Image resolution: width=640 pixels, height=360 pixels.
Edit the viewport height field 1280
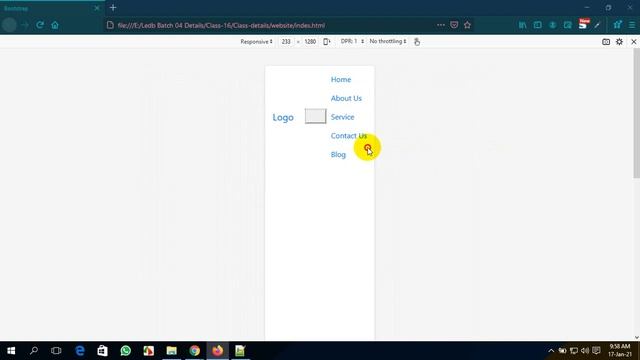(310, 42)
